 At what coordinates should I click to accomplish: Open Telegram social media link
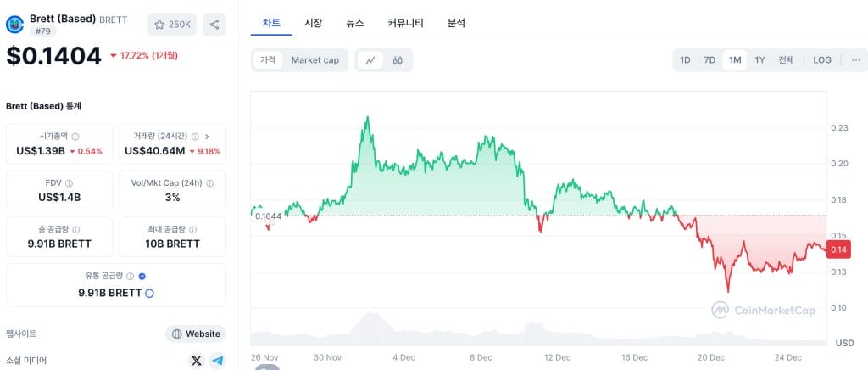click(x=218, y=361)
